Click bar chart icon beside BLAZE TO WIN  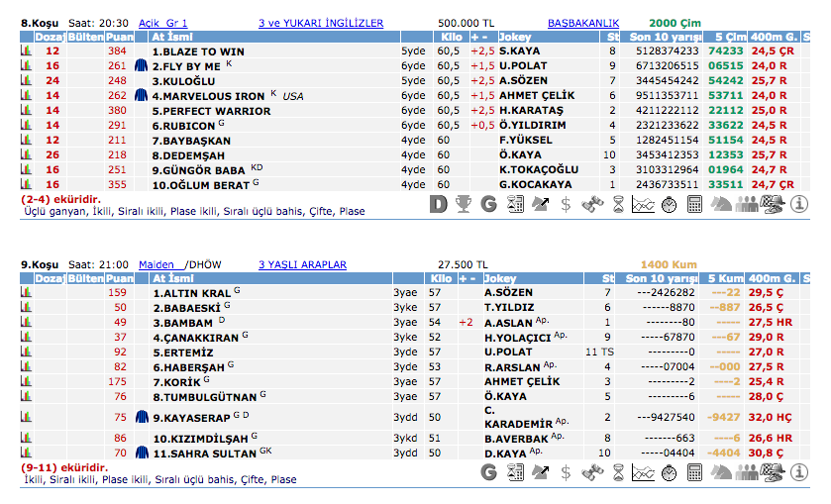click(x=26, y=50)
